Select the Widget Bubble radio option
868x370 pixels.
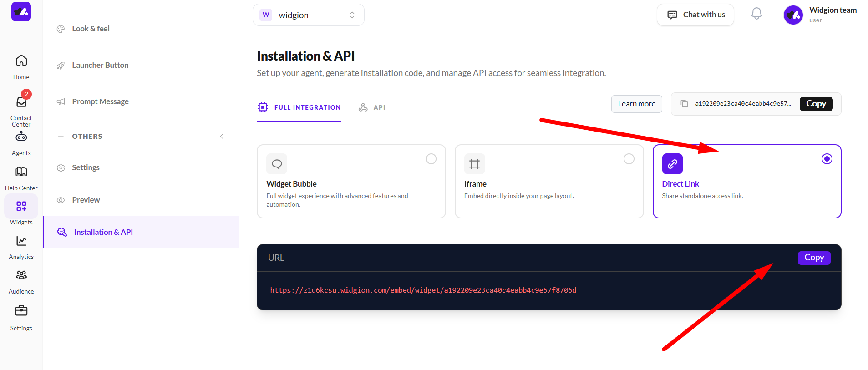(431, 159)
